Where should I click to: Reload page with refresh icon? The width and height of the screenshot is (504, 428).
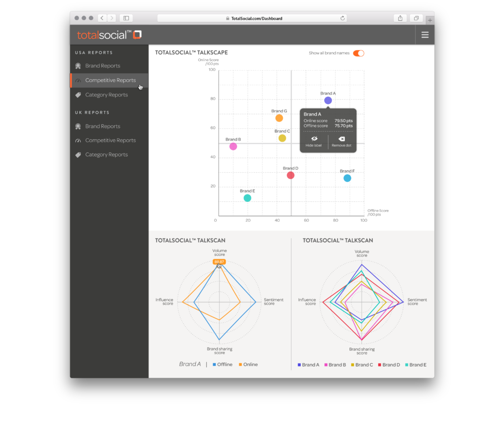click(343, 18)
